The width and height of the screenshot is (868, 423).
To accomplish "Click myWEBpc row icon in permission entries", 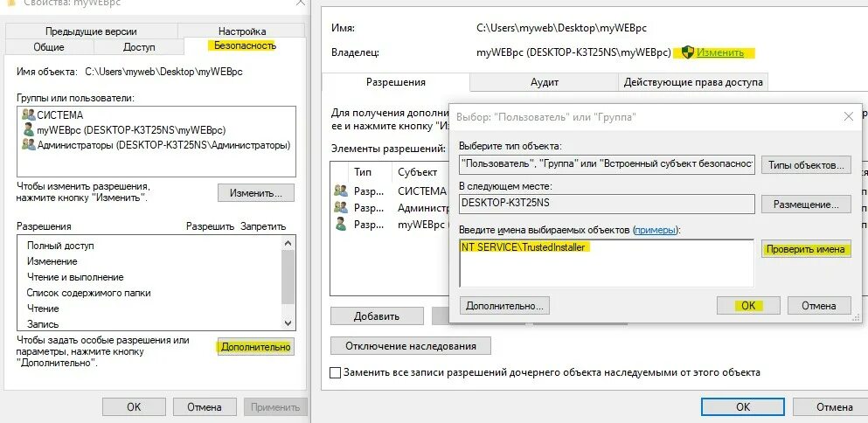I will [x=340, y=225].
